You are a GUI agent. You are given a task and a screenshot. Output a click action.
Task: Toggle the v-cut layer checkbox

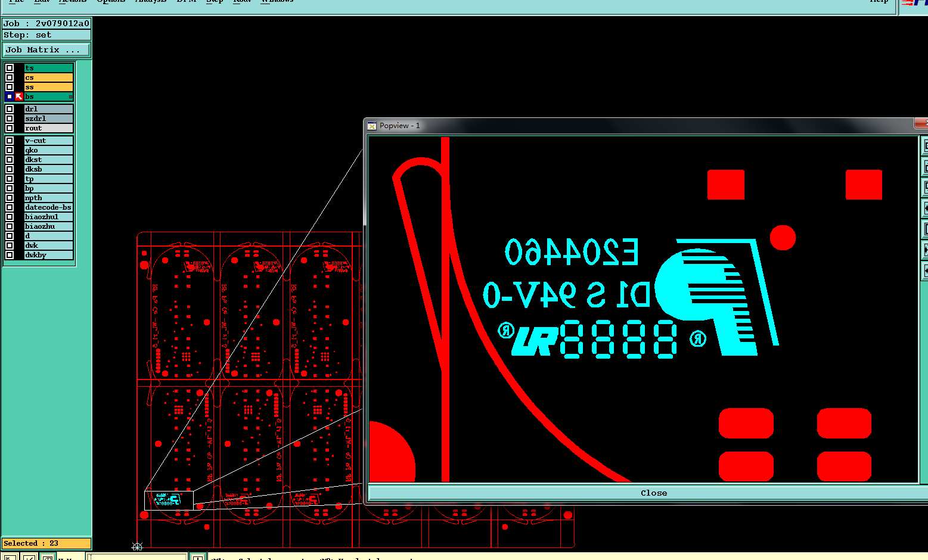(x=10, y=141)
